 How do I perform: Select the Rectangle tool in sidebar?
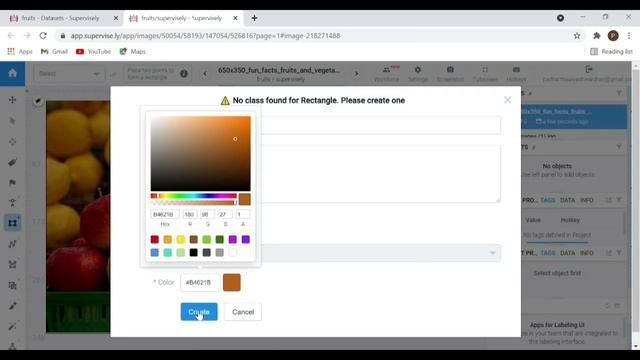pyautogui.click(x=12, y=223)
